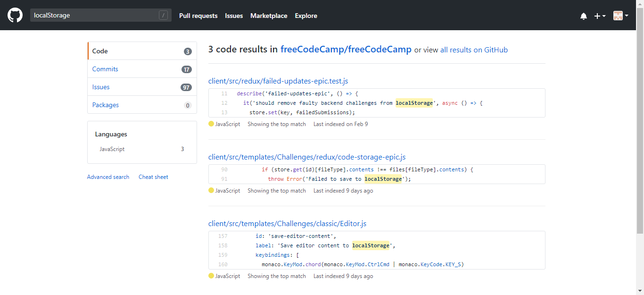Select the Packages filter in sidebar
The width and height of the screenshot is (644, 295).
(x=105, y=105)
